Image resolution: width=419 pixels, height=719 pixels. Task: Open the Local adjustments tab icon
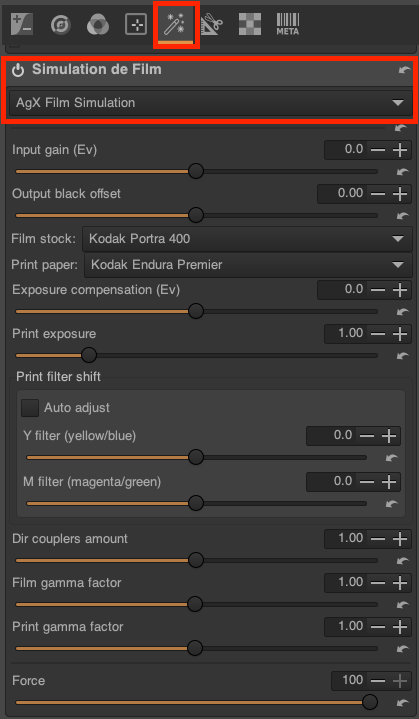coord(136,24)
